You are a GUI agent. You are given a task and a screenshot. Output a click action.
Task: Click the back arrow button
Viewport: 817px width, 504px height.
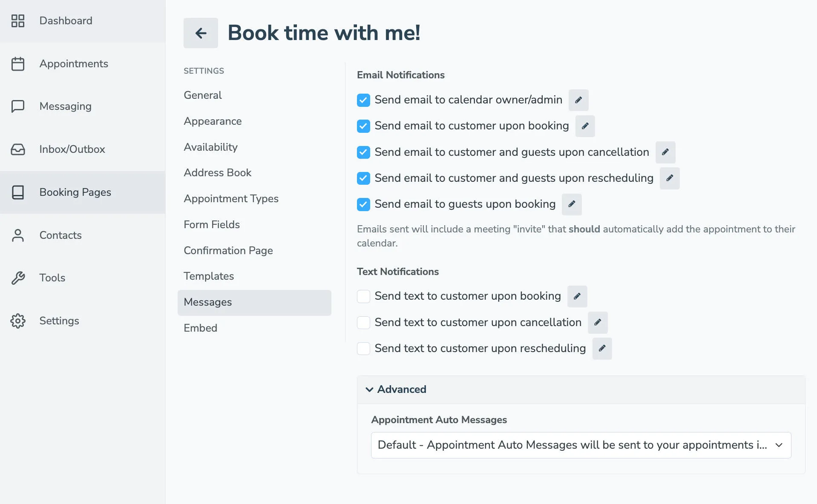[x=200, y=33]
